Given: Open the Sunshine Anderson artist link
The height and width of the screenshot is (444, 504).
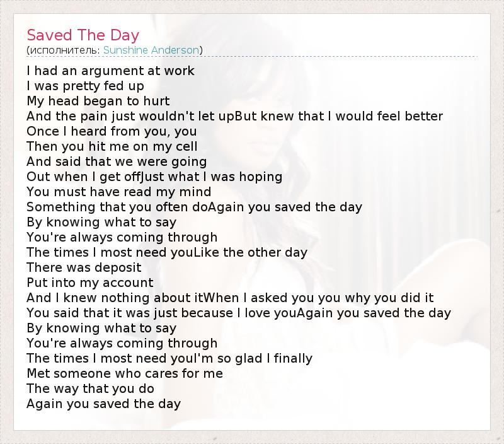Looking at the screenshot, I should (x=151, y=50).
